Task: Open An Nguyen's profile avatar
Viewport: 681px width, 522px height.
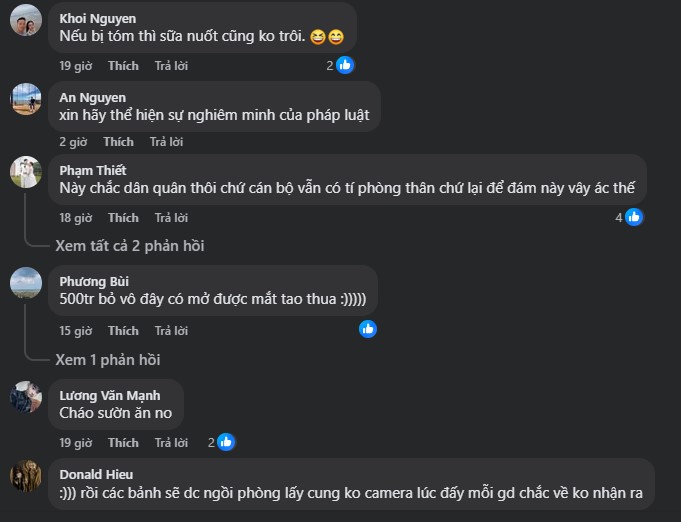Action: 26,98
